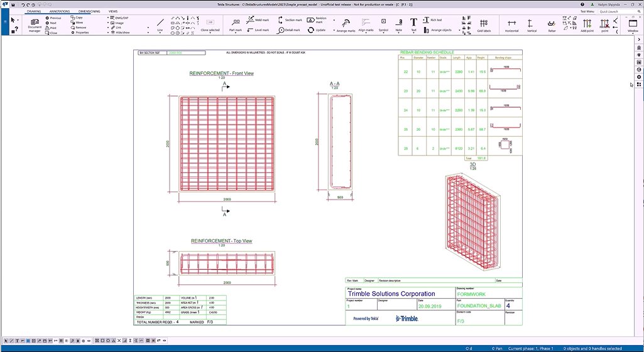Add a Level mark
This screenshot has height=352, width=644.
point(258,30)
